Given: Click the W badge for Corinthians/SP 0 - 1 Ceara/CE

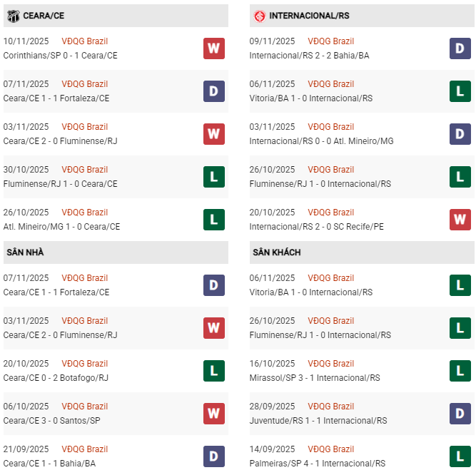Looking at the screenshot, I should pos(213,48).
